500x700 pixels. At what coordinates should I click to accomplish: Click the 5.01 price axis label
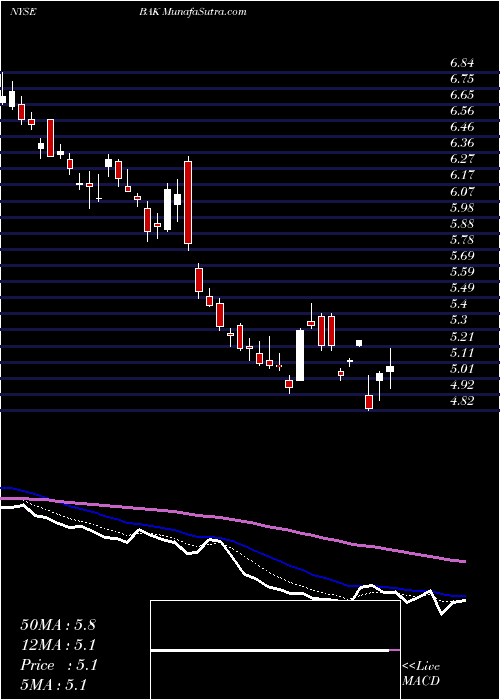462,369
